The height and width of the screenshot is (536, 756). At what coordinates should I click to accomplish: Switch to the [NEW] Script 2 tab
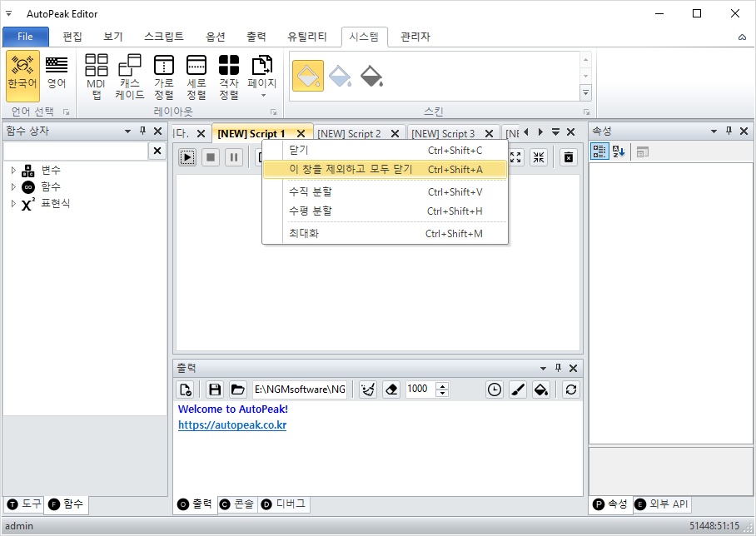(x=349, y=133)
